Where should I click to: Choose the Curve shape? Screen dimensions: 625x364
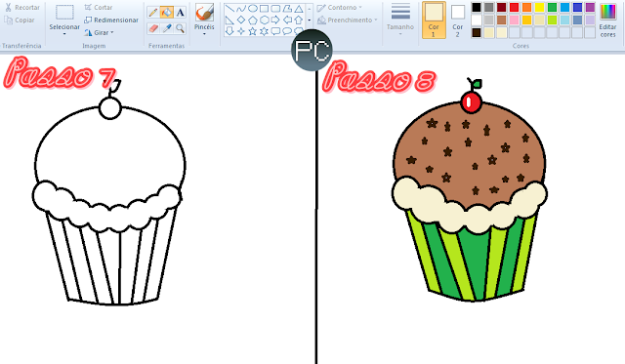[241, 9]
